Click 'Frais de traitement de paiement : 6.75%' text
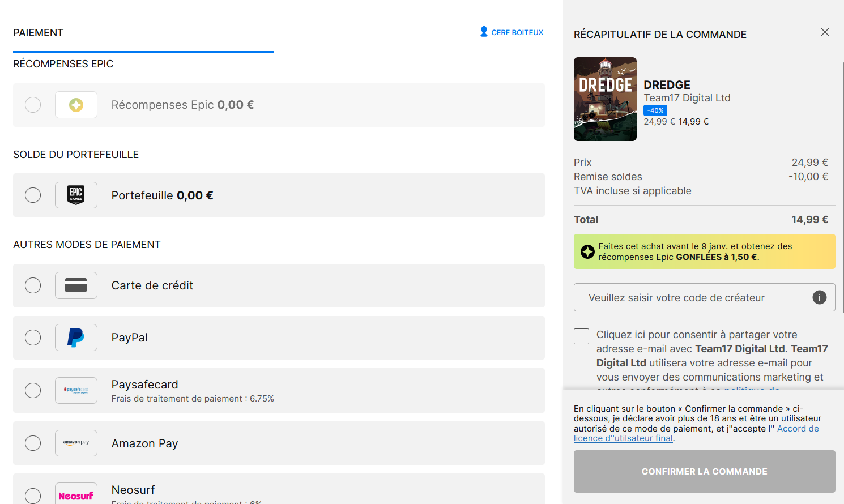 (x=193, y=399)
